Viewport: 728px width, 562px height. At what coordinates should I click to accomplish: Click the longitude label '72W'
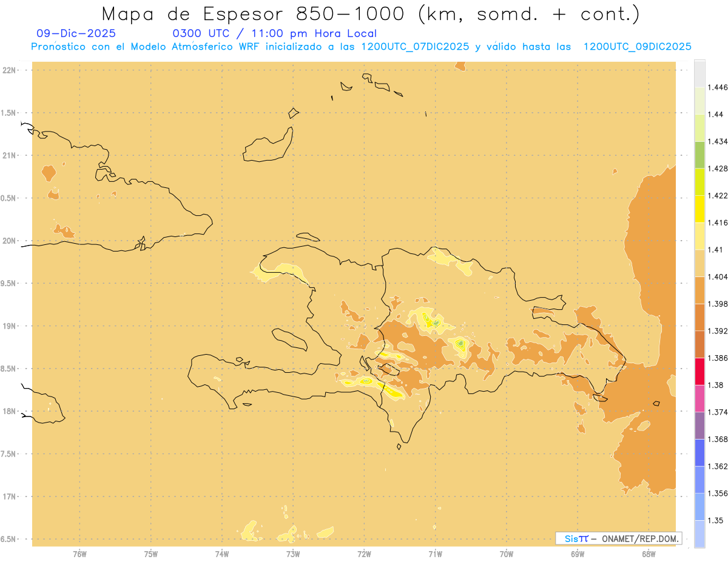(x=364, y=554)
